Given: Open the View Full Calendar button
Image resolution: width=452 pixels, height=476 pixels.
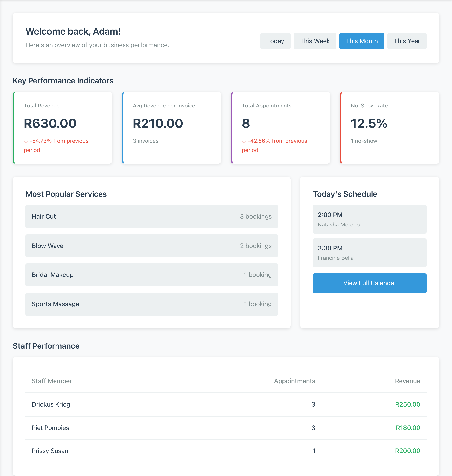Looking at the screenshot, I should pos(369,283).
